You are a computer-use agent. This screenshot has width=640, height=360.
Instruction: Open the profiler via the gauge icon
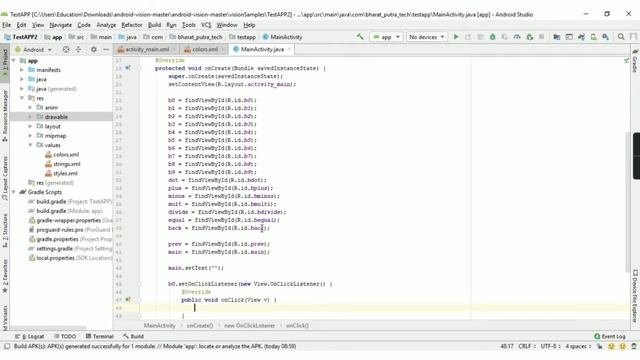tap(517, 37)
